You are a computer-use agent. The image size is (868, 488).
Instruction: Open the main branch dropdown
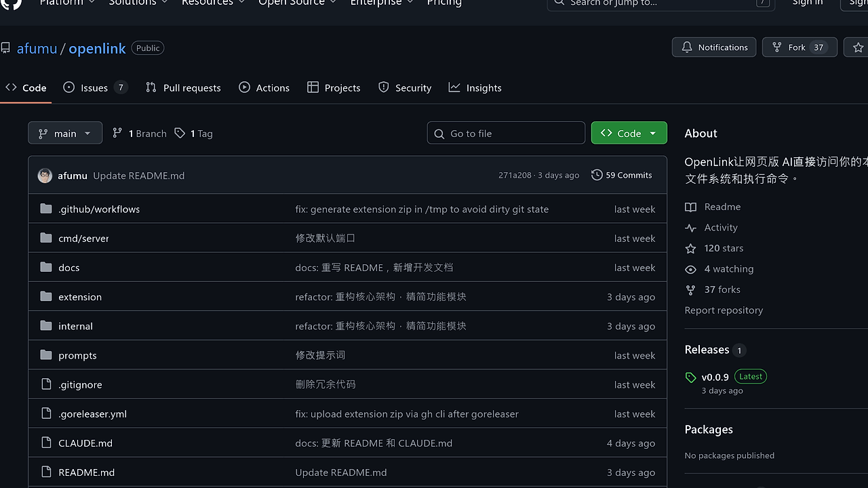pyautogui.click(x=65, y=133)
